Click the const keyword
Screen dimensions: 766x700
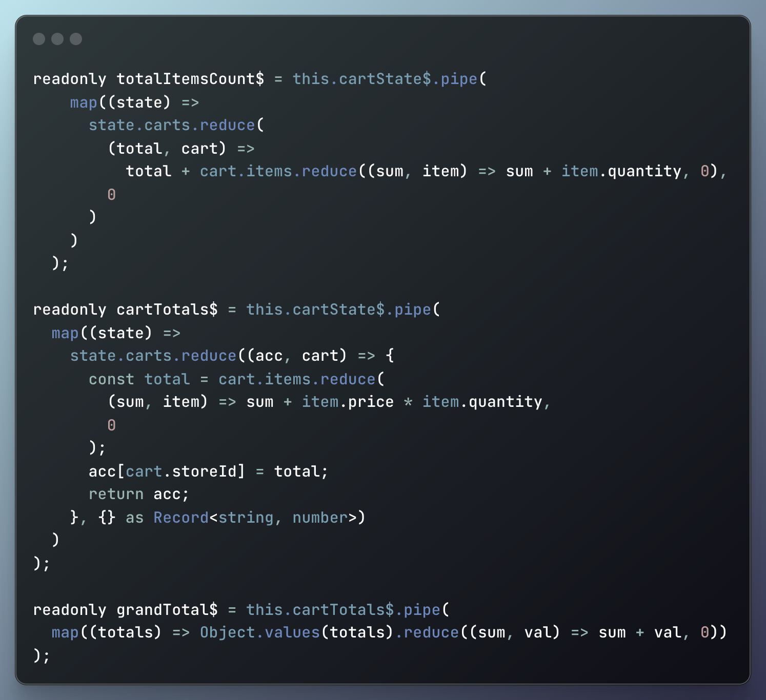(x=111, y=379)
